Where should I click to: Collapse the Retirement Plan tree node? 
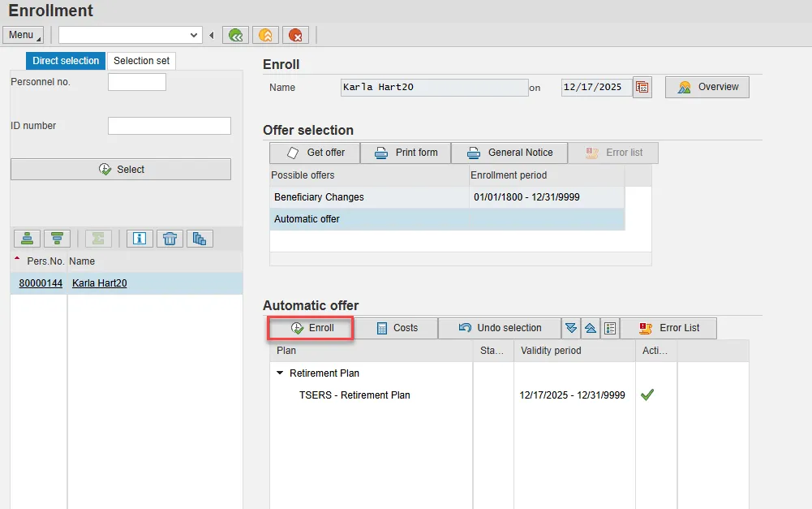(280, 373)
